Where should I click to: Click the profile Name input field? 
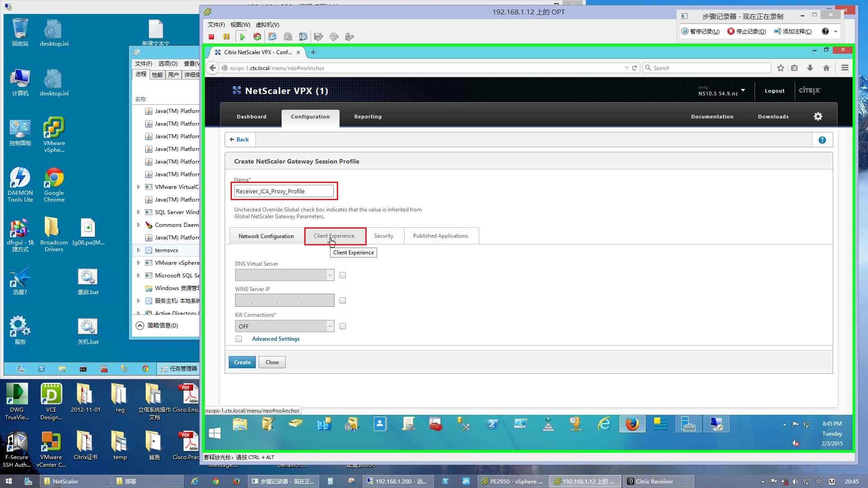[284, 192]
